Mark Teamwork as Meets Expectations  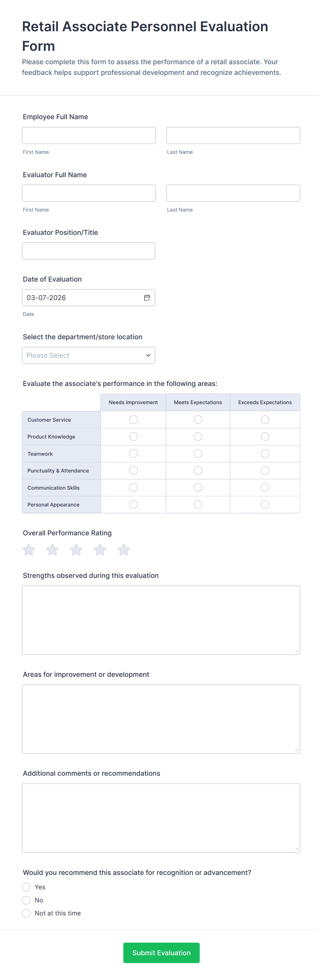point(198,454)
